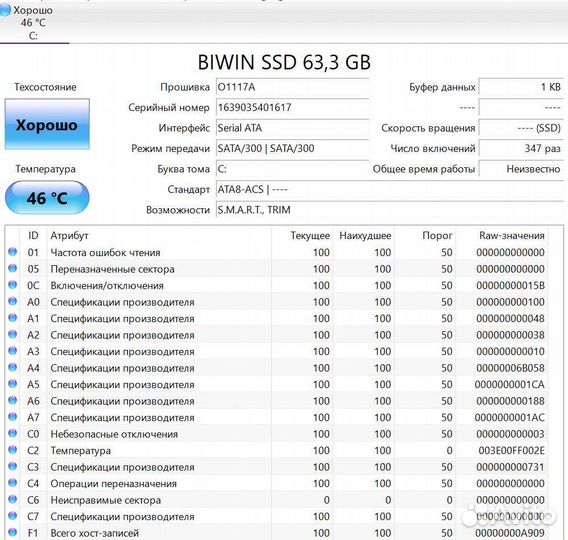Viewport: 568px width, 540px height.
Task: Click the BIWIN SSD 63,3 GB title
Action: click(284, 62)
